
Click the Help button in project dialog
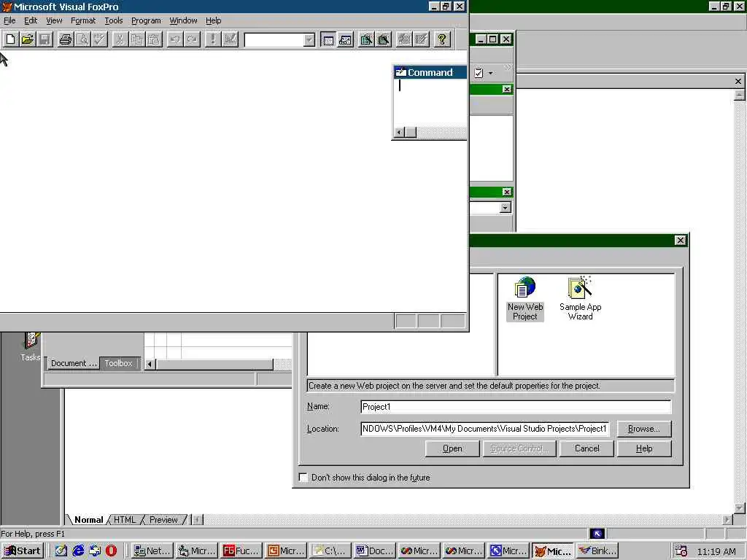pos(644,448)
